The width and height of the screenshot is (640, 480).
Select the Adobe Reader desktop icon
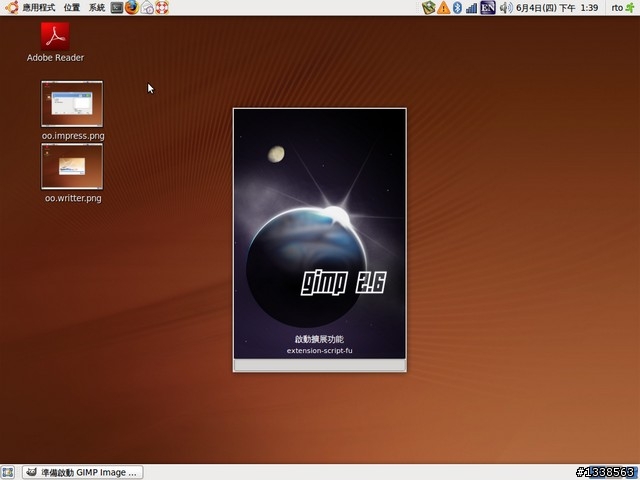55,36
